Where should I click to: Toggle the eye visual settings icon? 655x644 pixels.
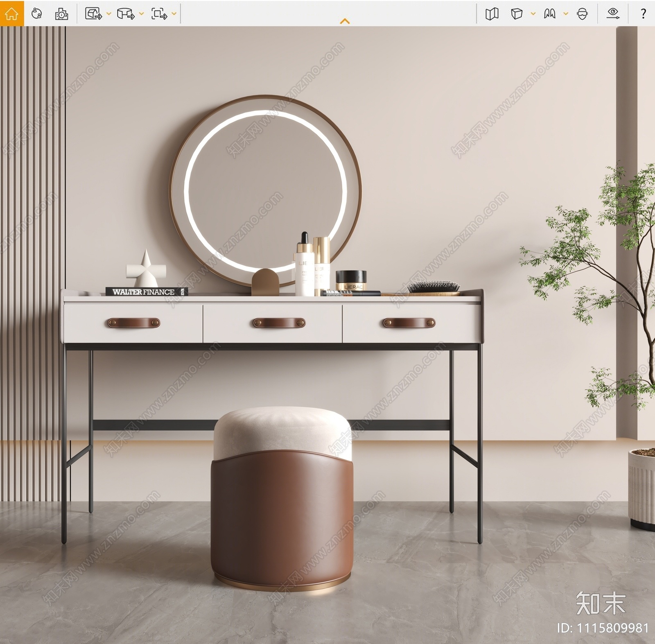coord(613,14)
